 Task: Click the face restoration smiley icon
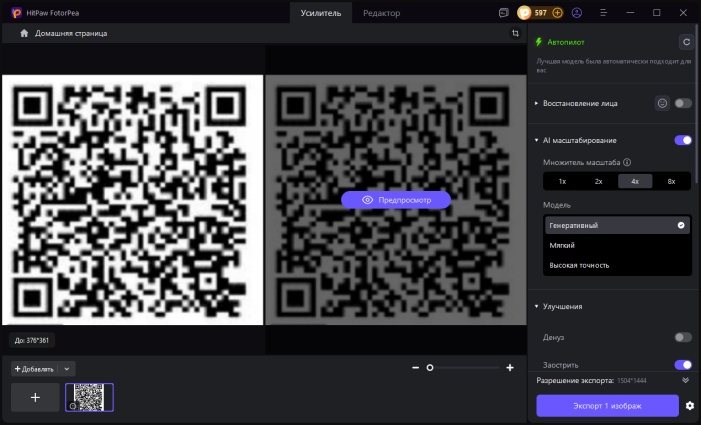[x=662, y=103]
